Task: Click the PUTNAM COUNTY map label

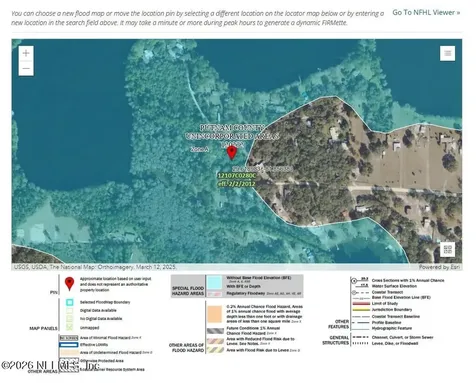Action: point(232,128)
